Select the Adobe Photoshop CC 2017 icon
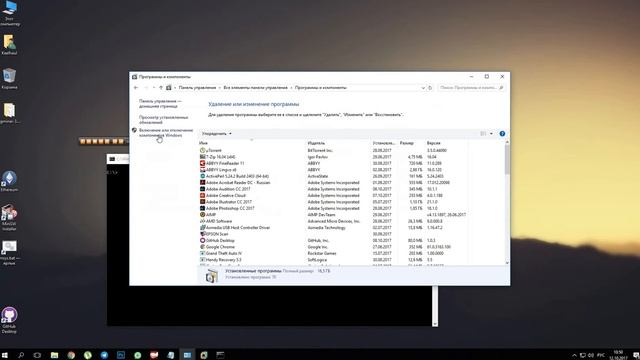 [x=202, y=208]
